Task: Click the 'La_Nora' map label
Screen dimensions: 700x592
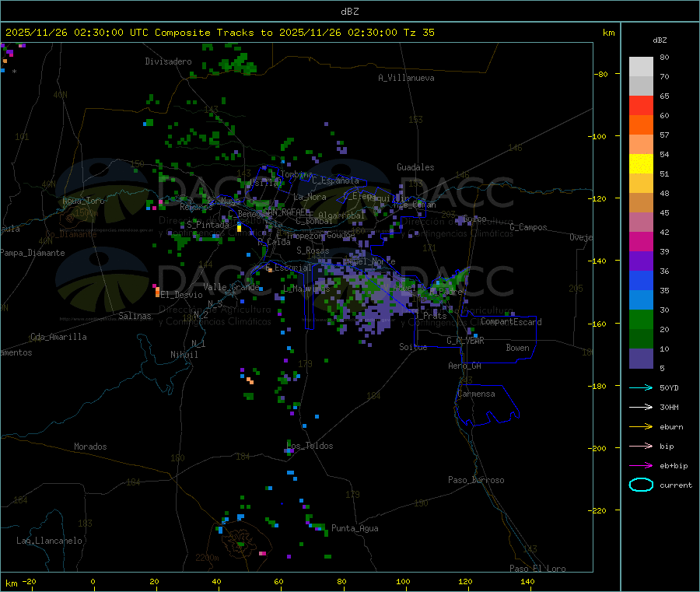Action: (310, 197)
